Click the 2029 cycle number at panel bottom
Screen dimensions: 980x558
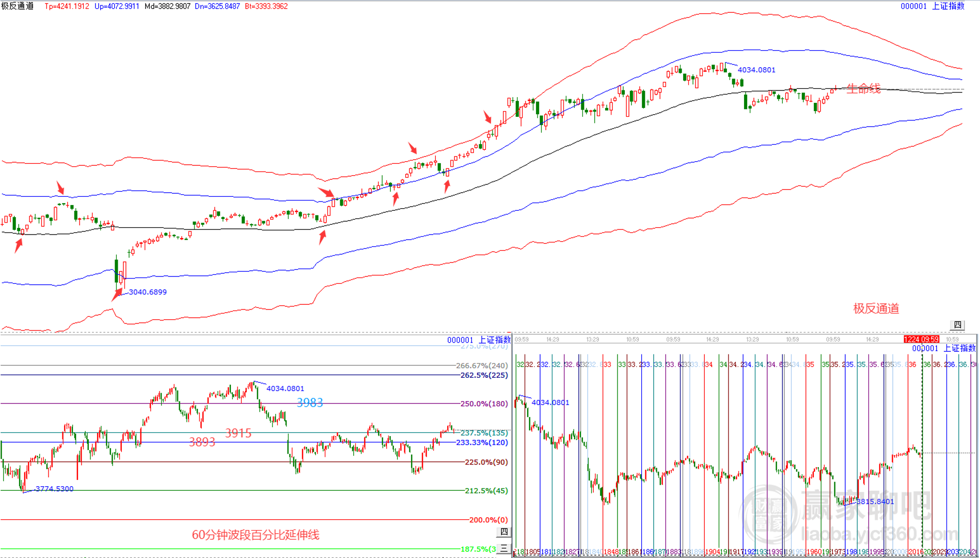pos(939,552)
